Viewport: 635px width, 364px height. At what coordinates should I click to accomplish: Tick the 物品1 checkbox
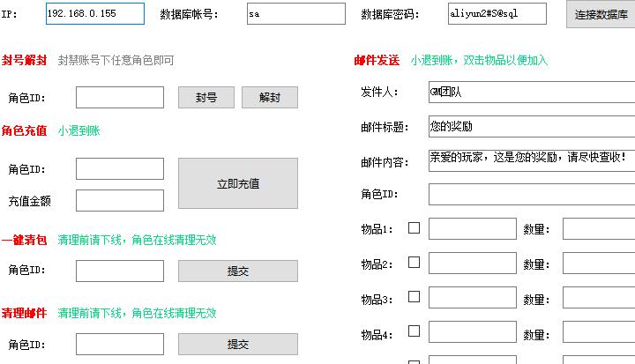tap(414, 228)
